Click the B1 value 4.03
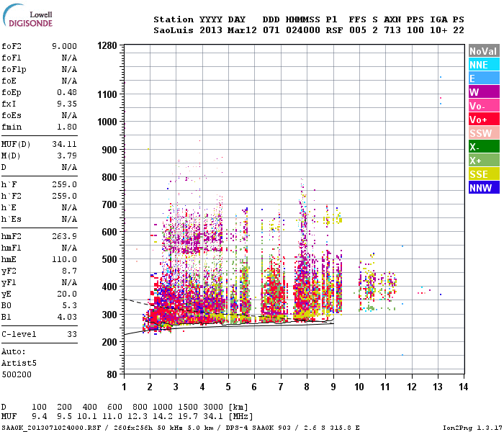 click(67, 318)
